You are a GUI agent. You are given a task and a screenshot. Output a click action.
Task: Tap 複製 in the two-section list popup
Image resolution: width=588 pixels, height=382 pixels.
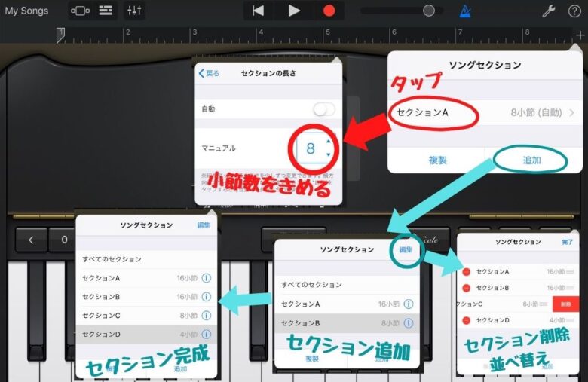(x=311, y=359)
